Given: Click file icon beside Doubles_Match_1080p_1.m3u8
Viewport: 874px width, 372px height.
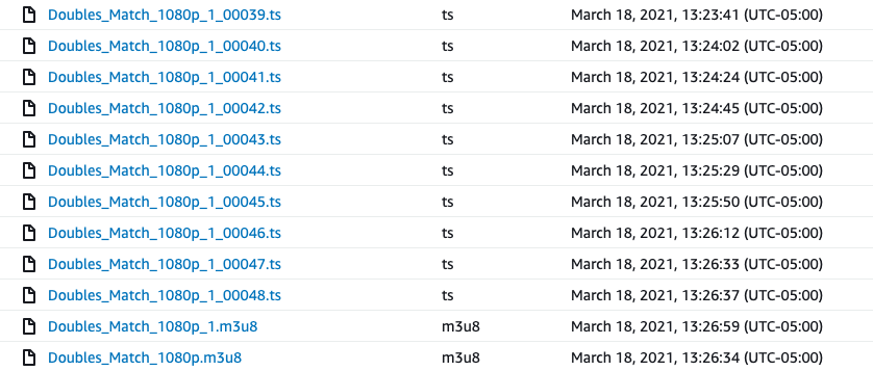Looking at the screenshot, I should 29,326.
